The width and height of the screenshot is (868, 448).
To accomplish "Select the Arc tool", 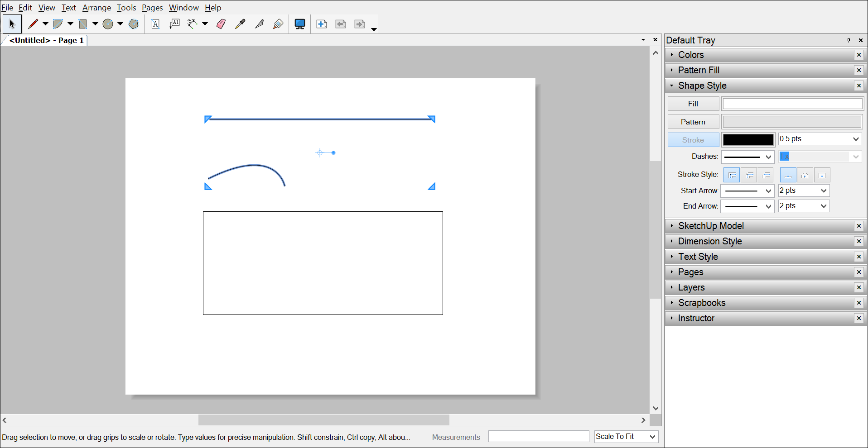I will click(x=59, y=24).
